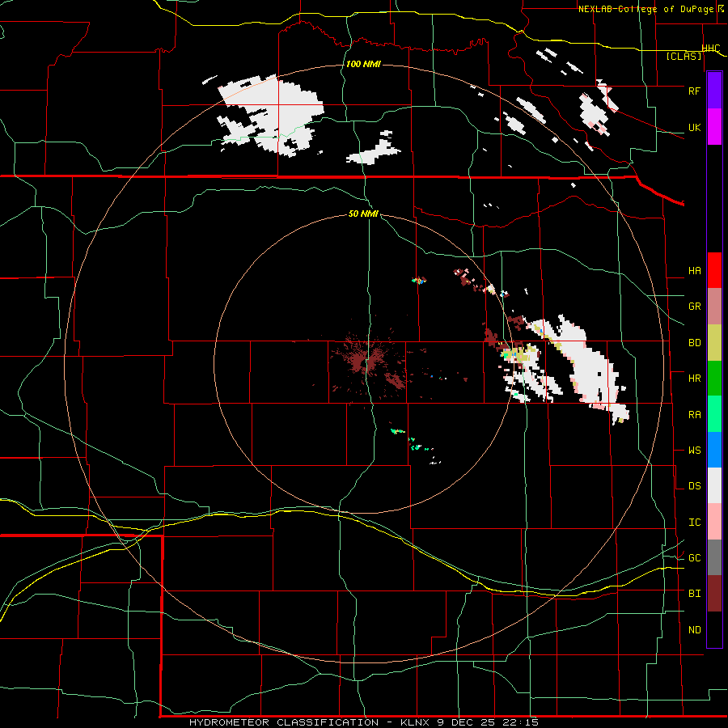Viewport: 728px width, 728px height.
Task: Click the IC pink legend swatch
Action: (x=714, y=522)
